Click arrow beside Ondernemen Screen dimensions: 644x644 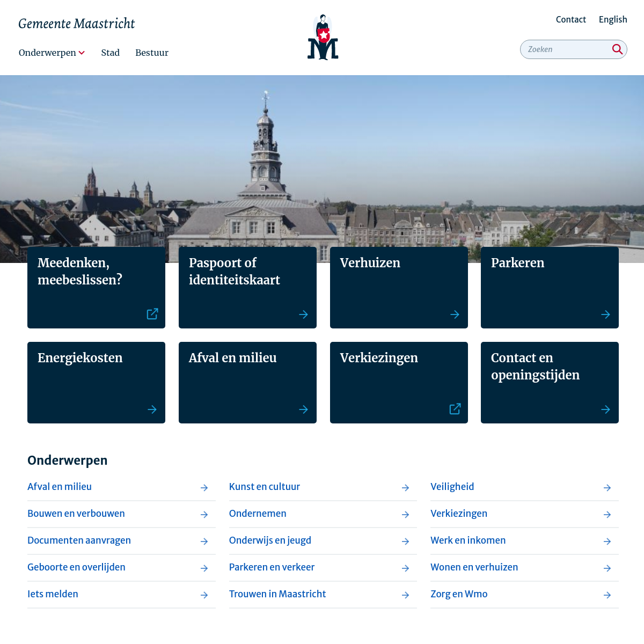tap(406, 515)
